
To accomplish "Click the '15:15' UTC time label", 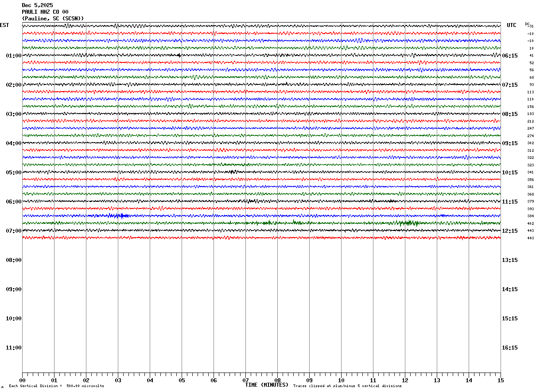I will point(510,319).
